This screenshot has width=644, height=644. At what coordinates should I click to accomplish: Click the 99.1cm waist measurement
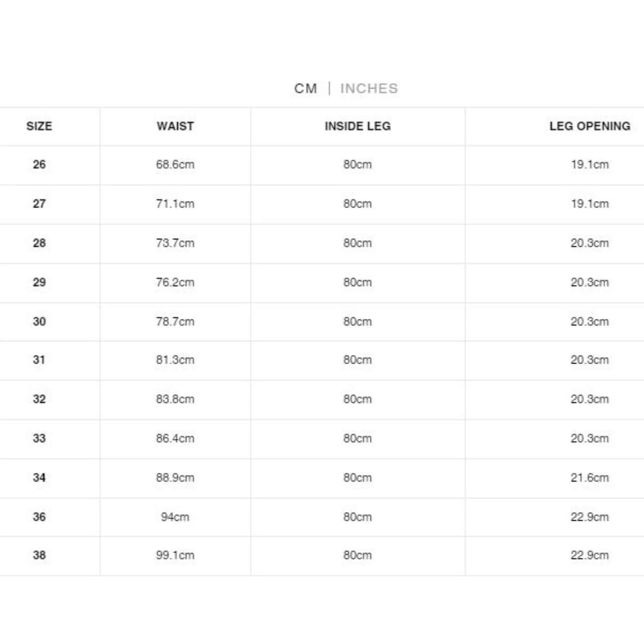coord(175,555)
